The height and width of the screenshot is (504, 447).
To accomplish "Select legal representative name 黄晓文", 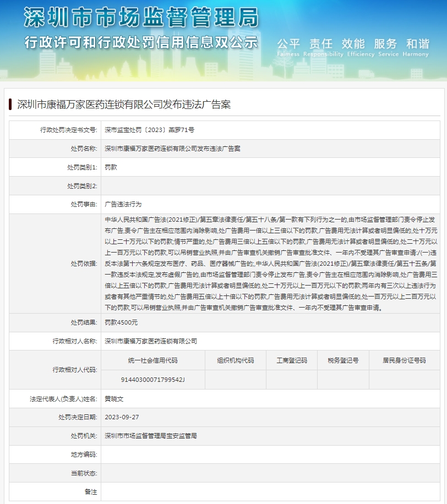I will [x=114, y=399].
